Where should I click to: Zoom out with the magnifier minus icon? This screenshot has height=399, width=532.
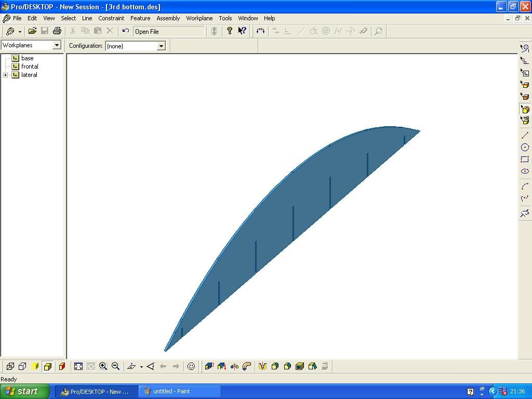[x=116, y=366]
